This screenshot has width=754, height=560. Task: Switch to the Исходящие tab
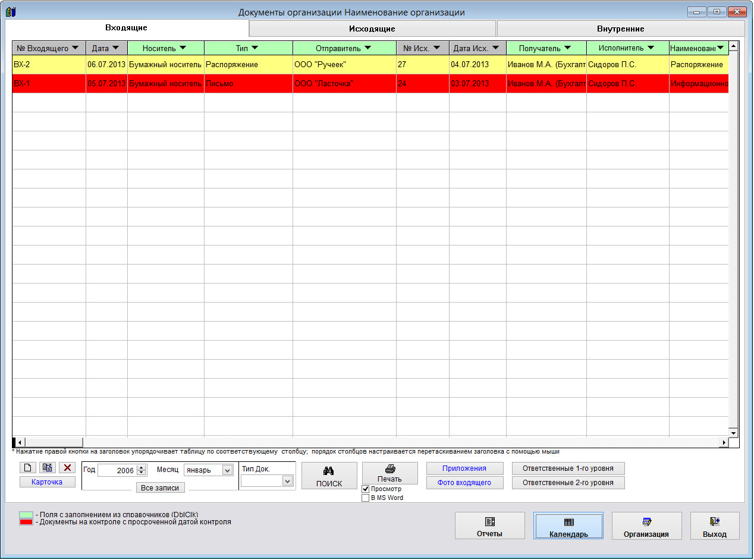pos(372,29)
